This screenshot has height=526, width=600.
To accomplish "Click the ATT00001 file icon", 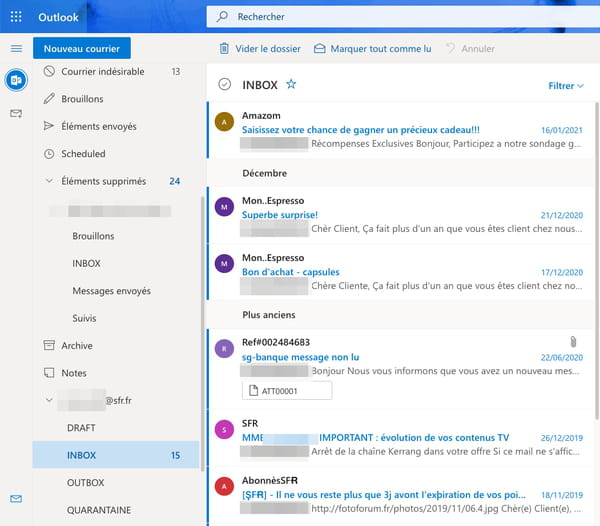I will (253, 391).
